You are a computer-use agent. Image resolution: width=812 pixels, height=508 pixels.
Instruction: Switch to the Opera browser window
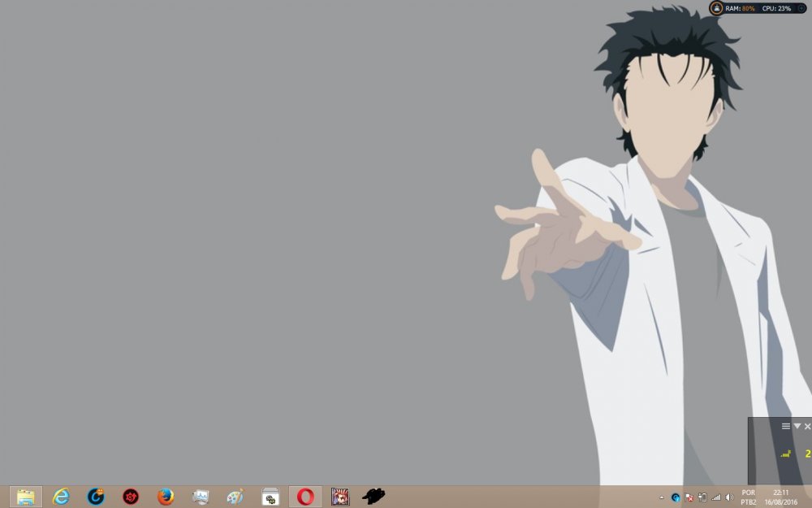[x=305, y=497]
